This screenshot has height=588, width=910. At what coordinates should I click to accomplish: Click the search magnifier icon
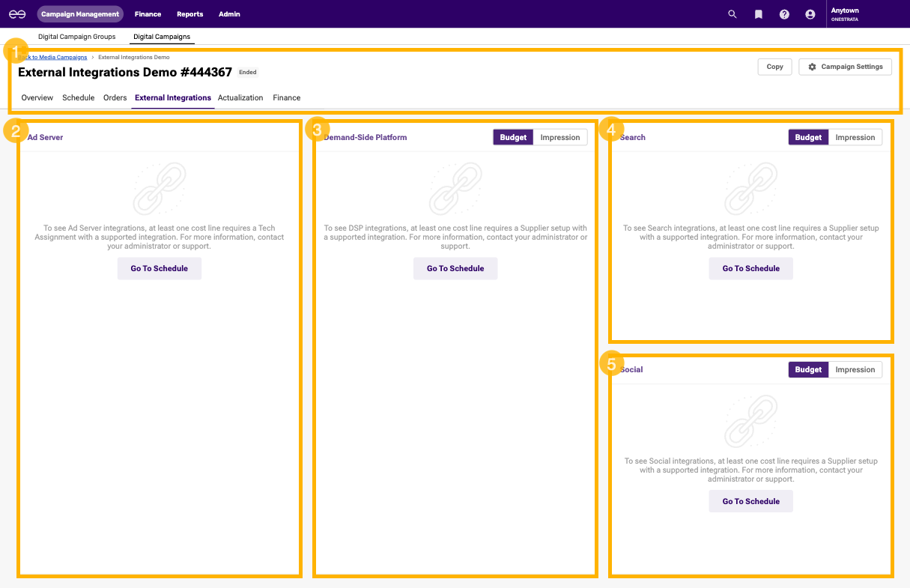point(732,14)
